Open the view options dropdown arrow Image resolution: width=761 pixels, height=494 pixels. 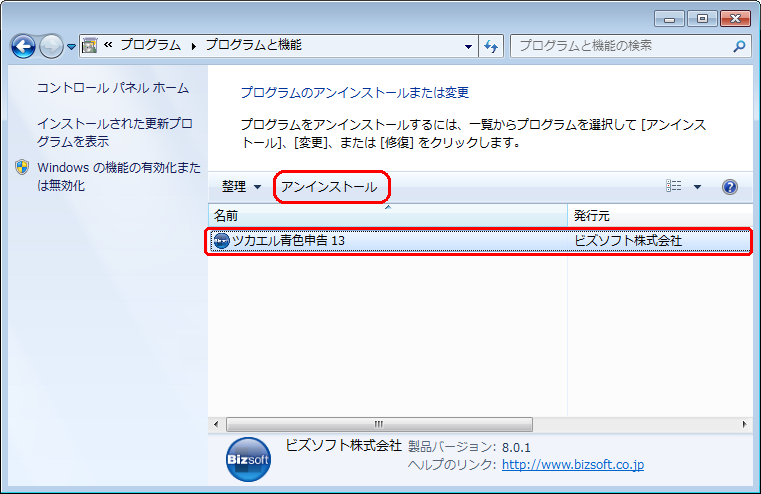tap(697, 187)
